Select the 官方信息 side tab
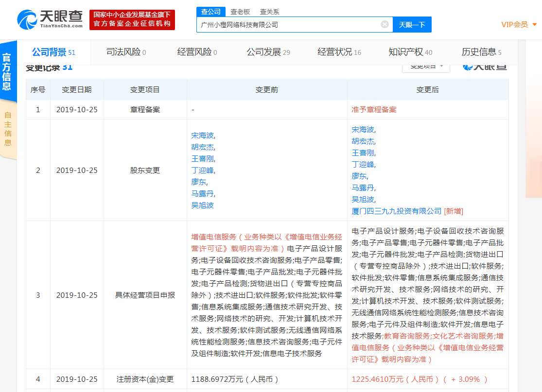 (x=7, y=71)
